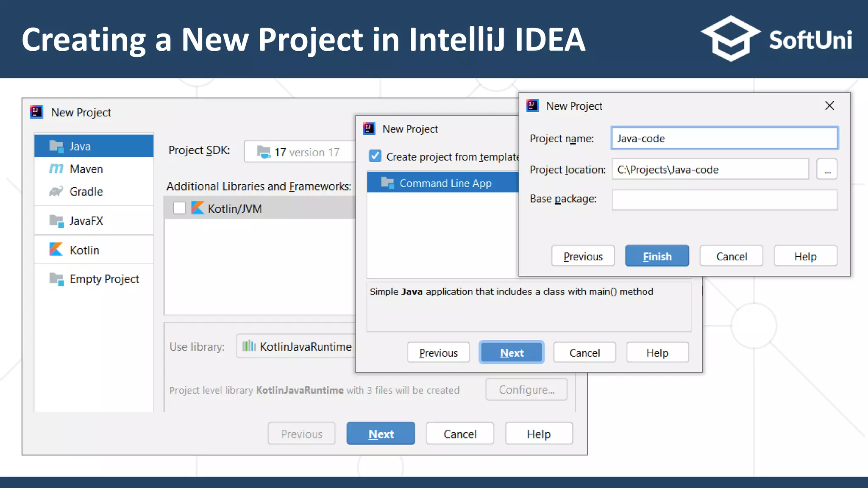The image size is (868, 488).
Task: Choose the Gradle elephant icon
Action: (56, 191)
